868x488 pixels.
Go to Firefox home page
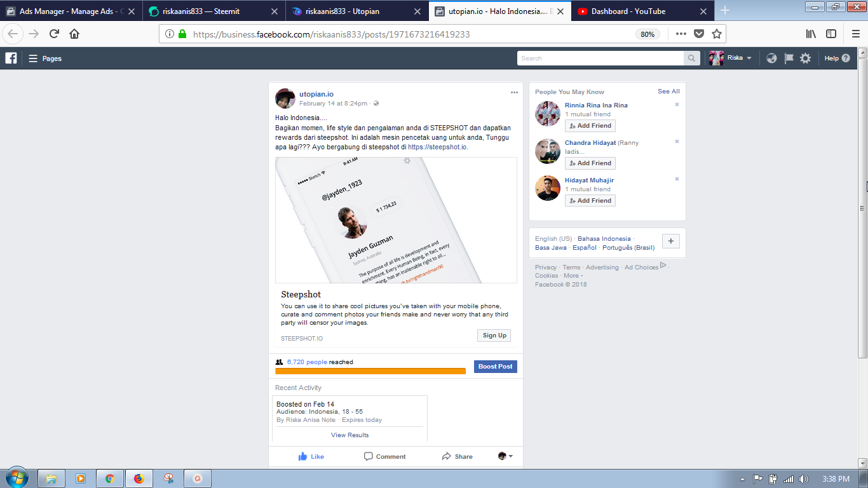point(74,34)
